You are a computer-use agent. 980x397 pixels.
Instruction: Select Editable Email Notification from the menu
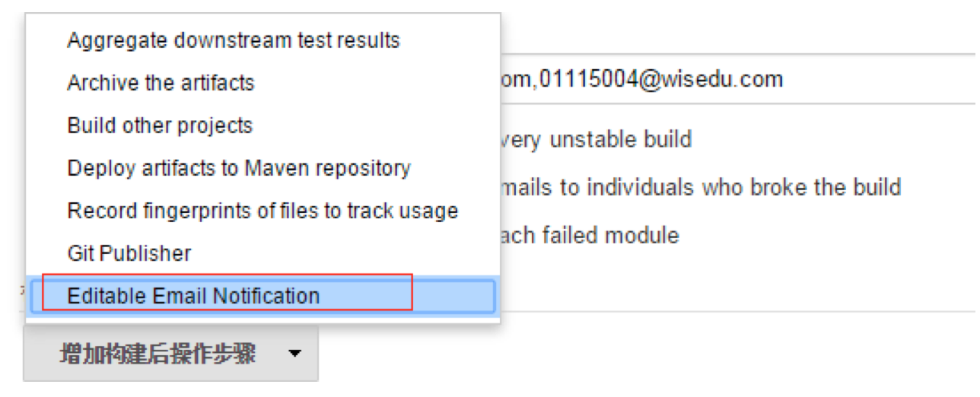point(262,296)
